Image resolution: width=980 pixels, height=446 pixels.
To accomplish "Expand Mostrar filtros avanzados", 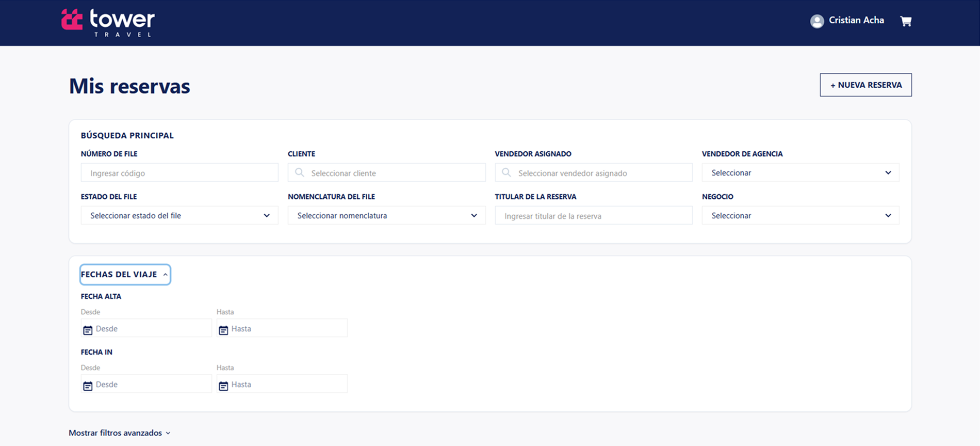I will [x=120, y=433].
